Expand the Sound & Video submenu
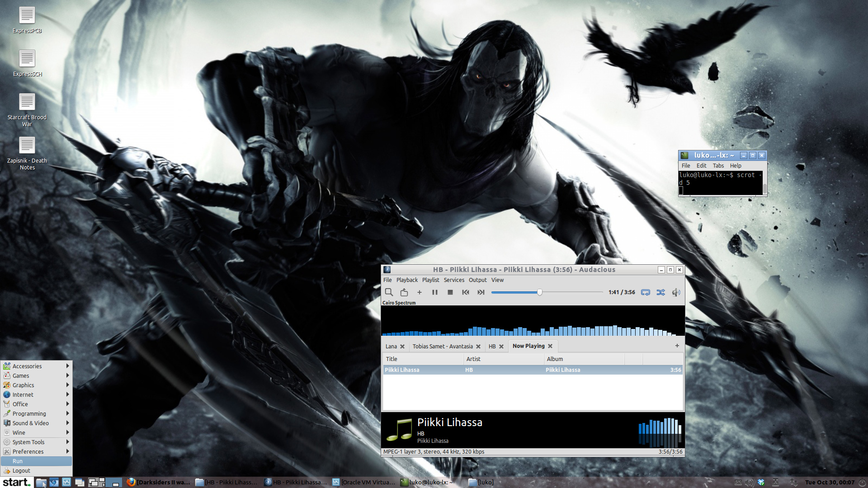Image resolution: width=868 pixels, height=488 pixels. point(36,423)
